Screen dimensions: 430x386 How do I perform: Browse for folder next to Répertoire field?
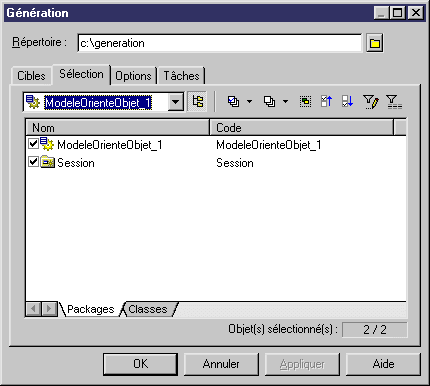[x=375, y=43]
